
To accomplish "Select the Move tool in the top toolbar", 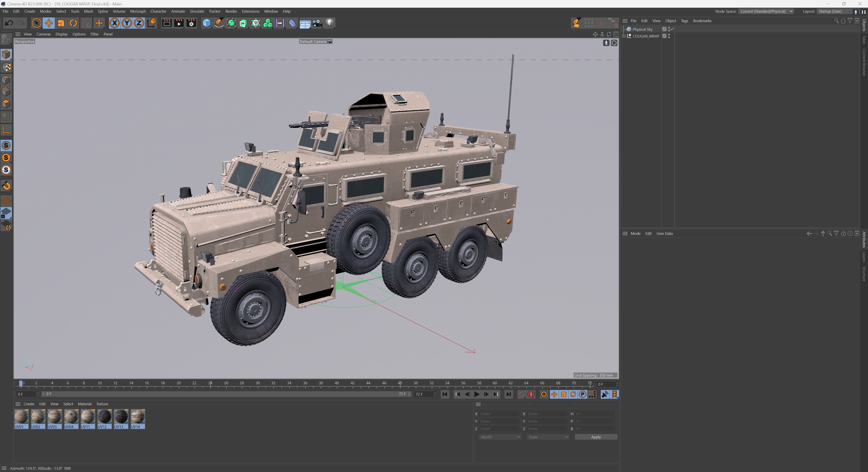I will 49,23.
